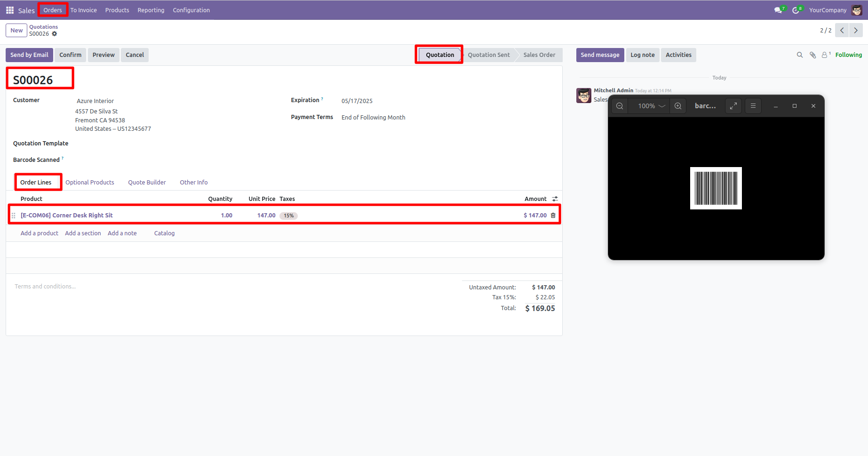Switch to Optional Products tab
Image resolution: width=868 pixels, height=456 pixels.
click(x=90, y=182)
